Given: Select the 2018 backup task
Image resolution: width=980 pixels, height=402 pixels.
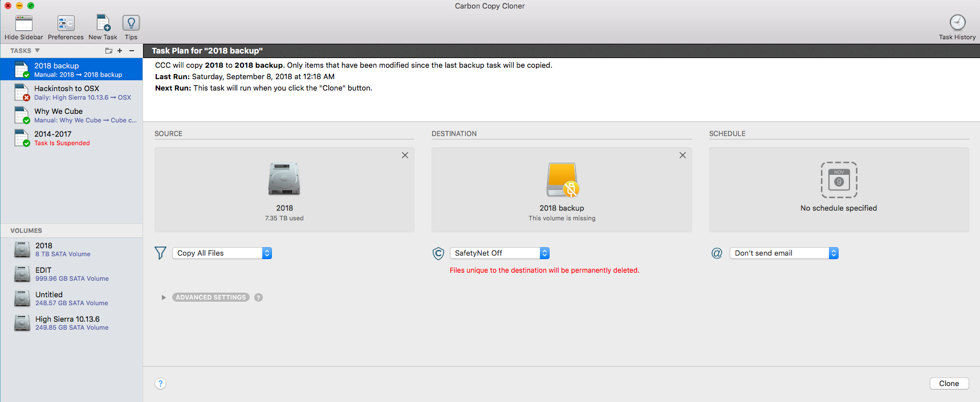Looking at the screenshot, I should coord(71,69).
